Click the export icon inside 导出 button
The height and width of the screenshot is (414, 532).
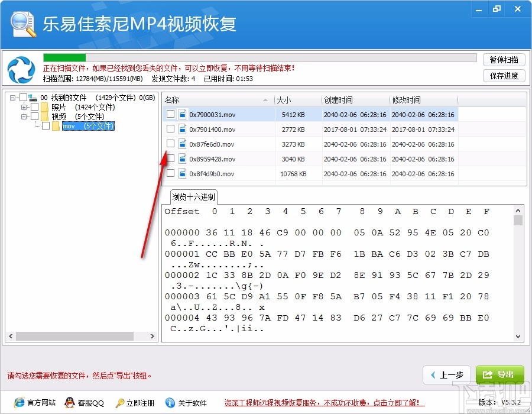point(487,374)
